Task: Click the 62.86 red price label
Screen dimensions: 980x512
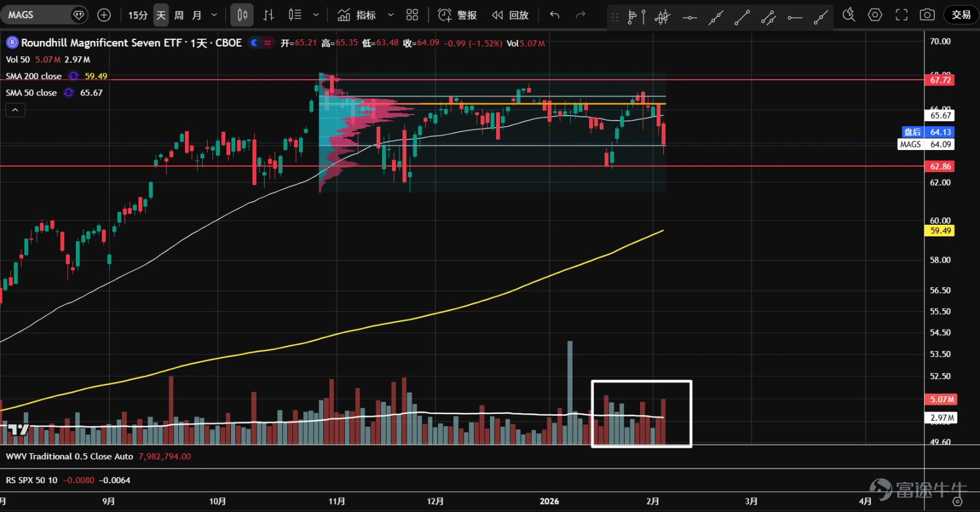Action: coord(940,167)
